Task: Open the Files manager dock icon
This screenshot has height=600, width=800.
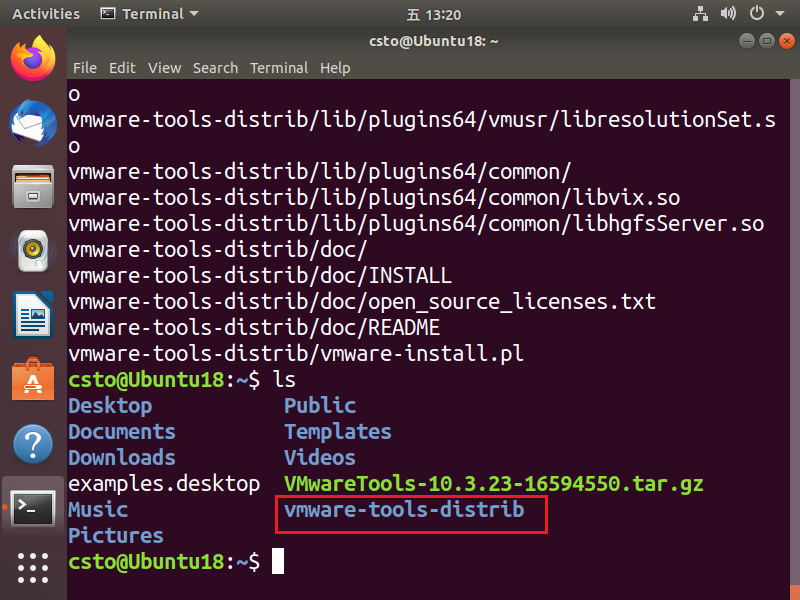Action: coord(33,187)
